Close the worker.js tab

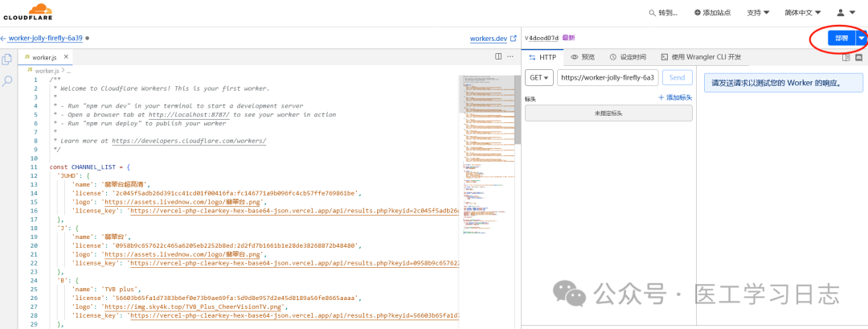tap(66, 57)
